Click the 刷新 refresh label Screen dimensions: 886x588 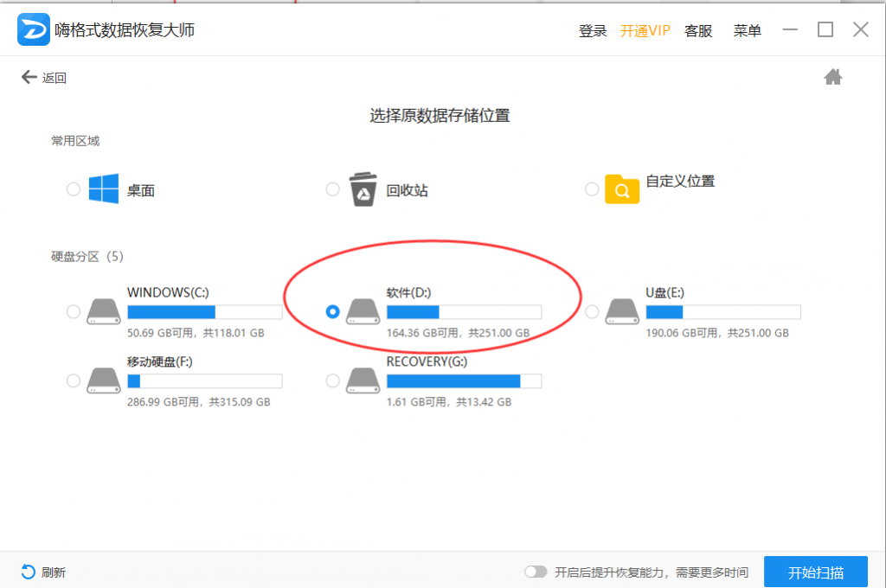click(x=54, y=572)
